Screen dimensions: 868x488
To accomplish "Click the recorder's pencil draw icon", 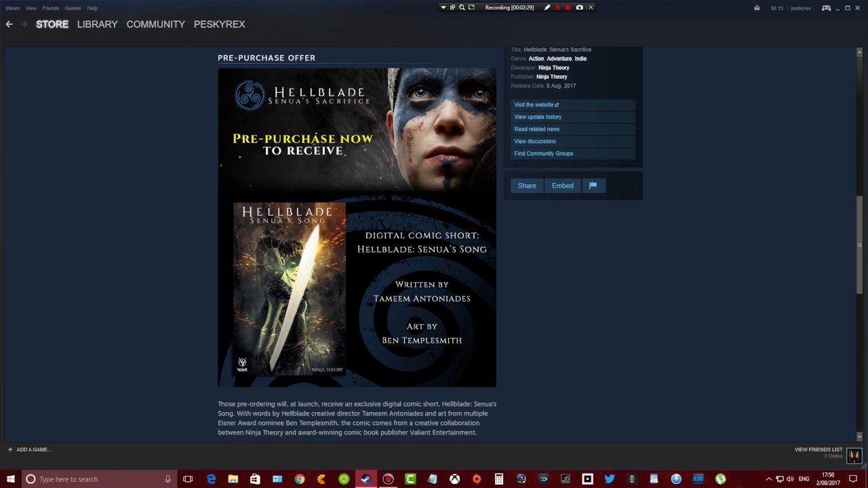I will 547,7.
